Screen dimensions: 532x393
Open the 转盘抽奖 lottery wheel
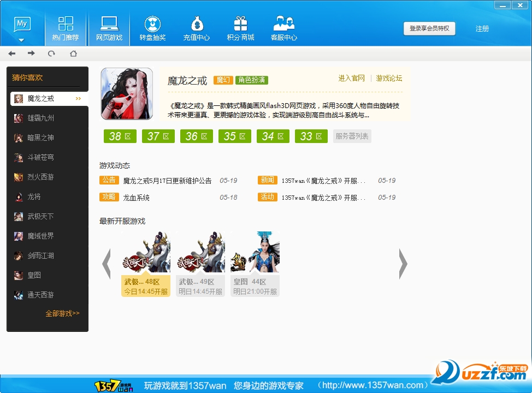[x=153, y=28]
